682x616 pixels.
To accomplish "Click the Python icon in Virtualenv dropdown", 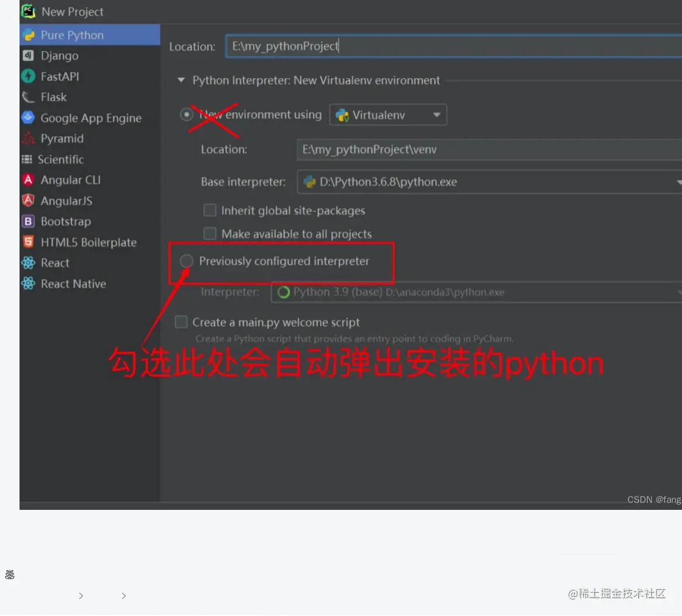I will point(342,115).
